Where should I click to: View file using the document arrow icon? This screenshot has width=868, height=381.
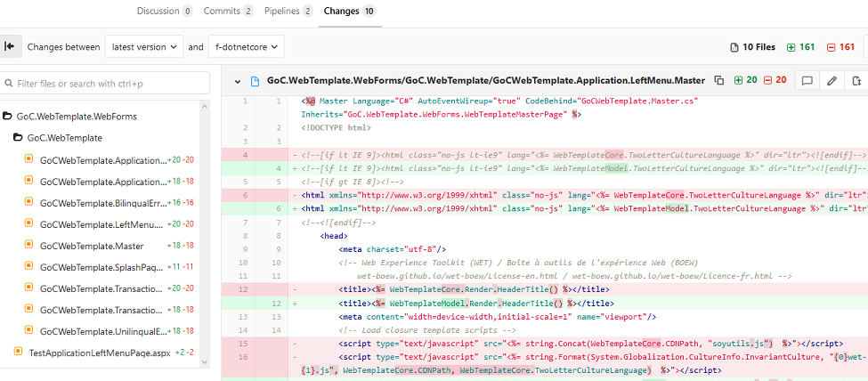click(x=856, y=81)
